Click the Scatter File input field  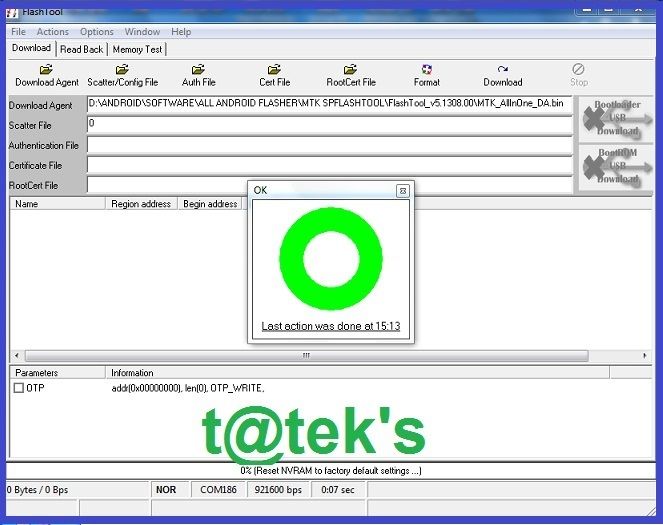[x=328, y=125]
